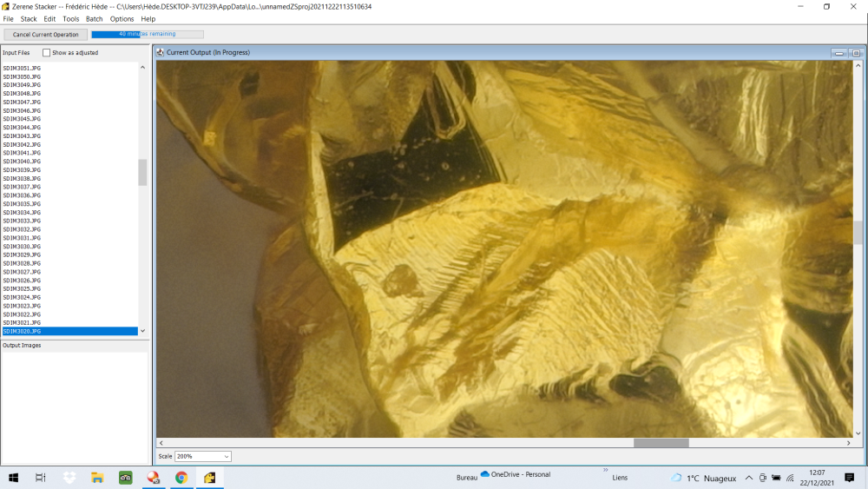This screenshot has width=868, height=489.
Task: Open the notification center icon
Action: pyautogui.click(x=849, y=478)
